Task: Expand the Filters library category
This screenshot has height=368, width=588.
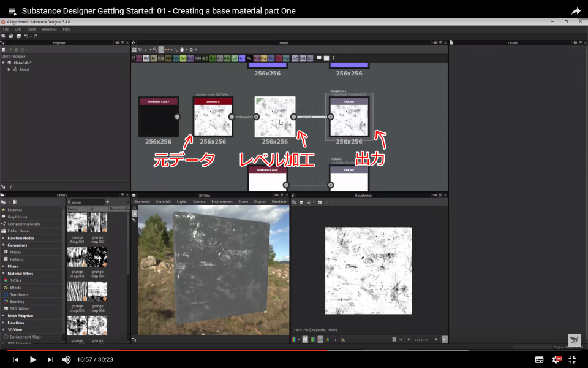Action: [4, 266]
